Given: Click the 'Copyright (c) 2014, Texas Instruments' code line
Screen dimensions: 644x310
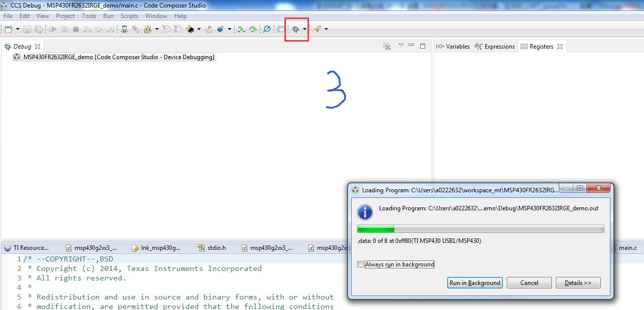Looking at the screenshot, I should (149, 268).
